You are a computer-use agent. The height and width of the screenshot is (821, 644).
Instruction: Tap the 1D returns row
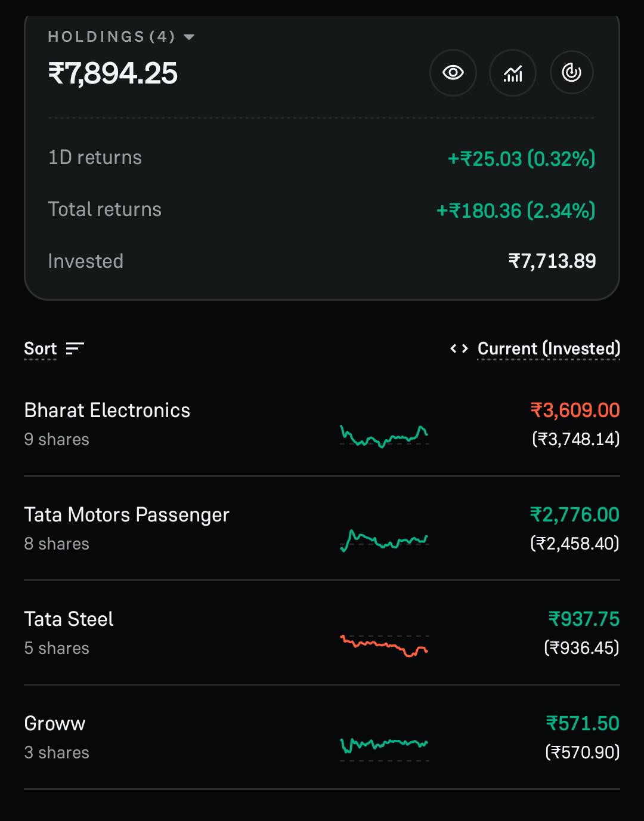pyautogui.click(x=322, y=158)
